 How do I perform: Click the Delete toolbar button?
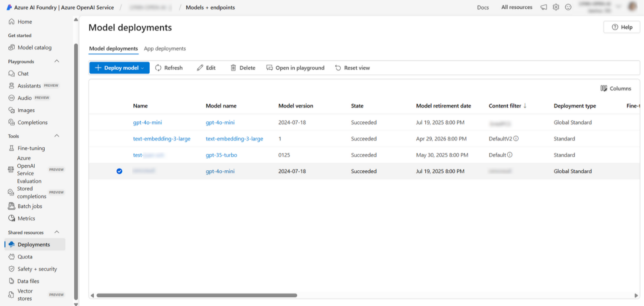(x=243, y=68)
